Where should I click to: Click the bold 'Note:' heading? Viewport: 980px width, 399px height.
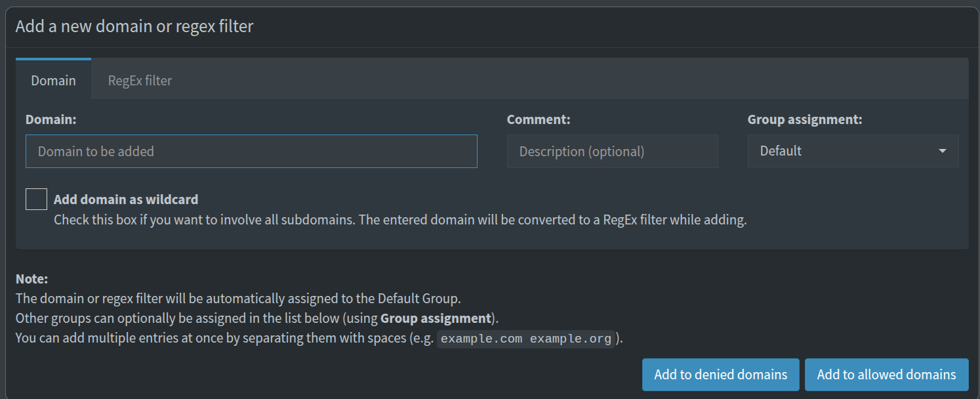coord(32,279)
